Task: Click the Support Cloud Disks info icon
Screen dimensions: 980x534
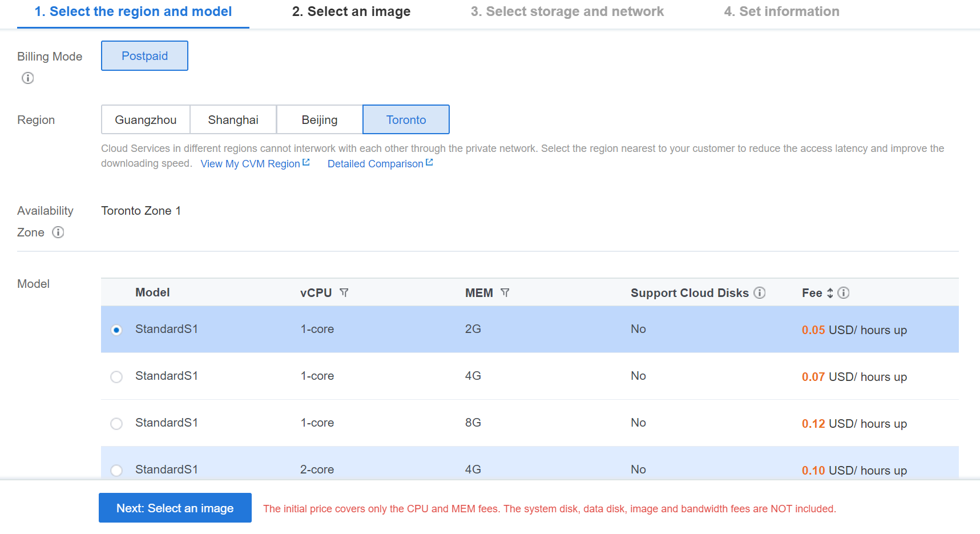Action: 760,292
